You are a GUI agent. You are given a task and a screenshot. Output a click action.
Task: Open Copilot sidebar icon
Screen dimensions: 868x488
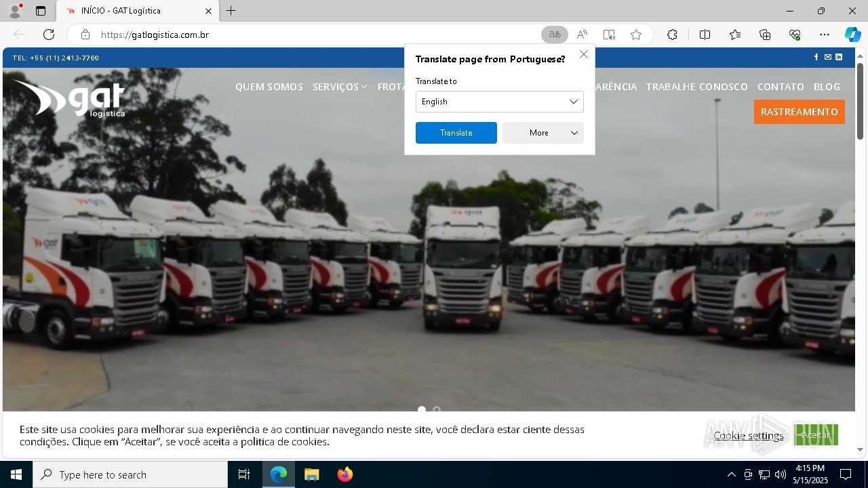852,35
